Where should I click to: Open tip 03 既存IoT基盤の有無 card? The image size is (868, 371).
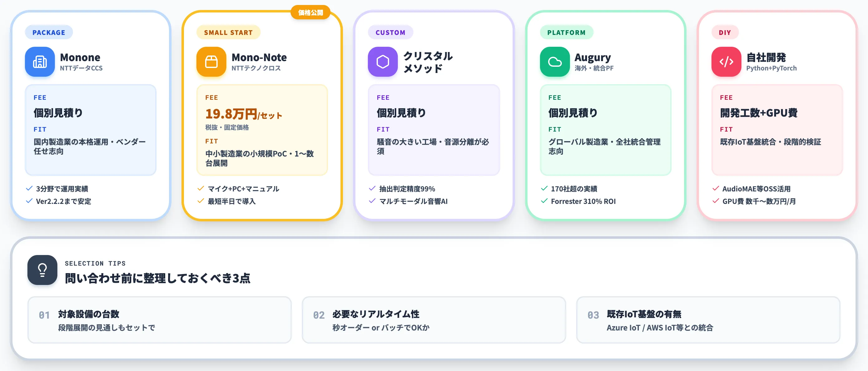(708, 320)
